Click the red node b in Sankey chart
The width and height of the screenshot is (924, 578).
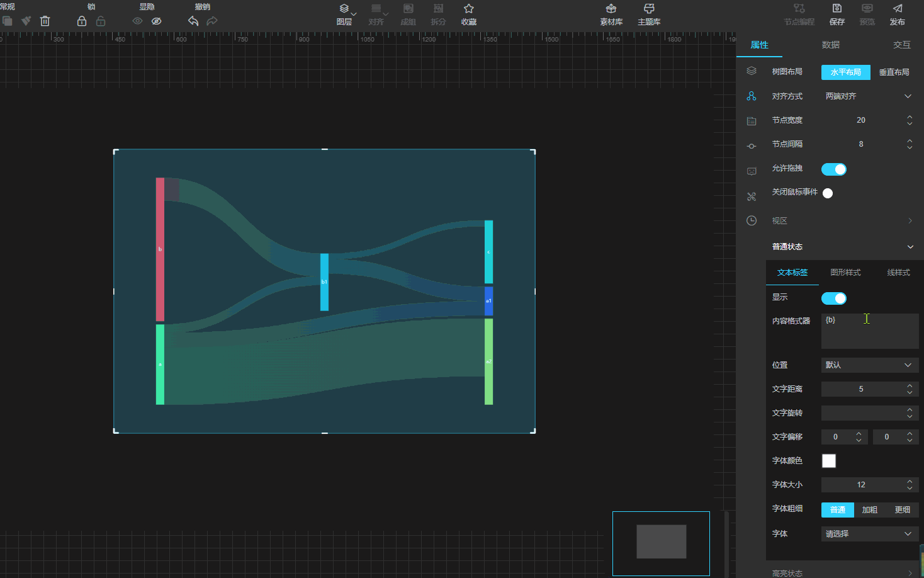(160, 249)
